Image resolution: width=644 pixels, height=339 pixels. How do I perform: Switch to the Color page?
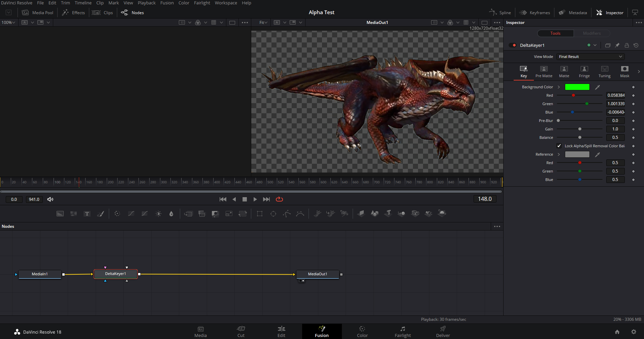[362, 332]
